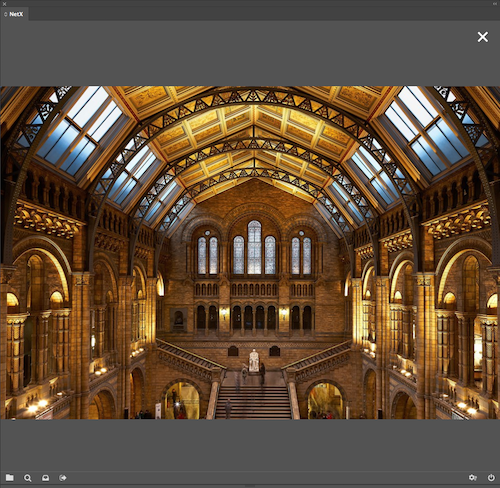This screenshot has width=500, height=488.
Task: Click the central staircase steps in the preview
Action: pos(253,402)
